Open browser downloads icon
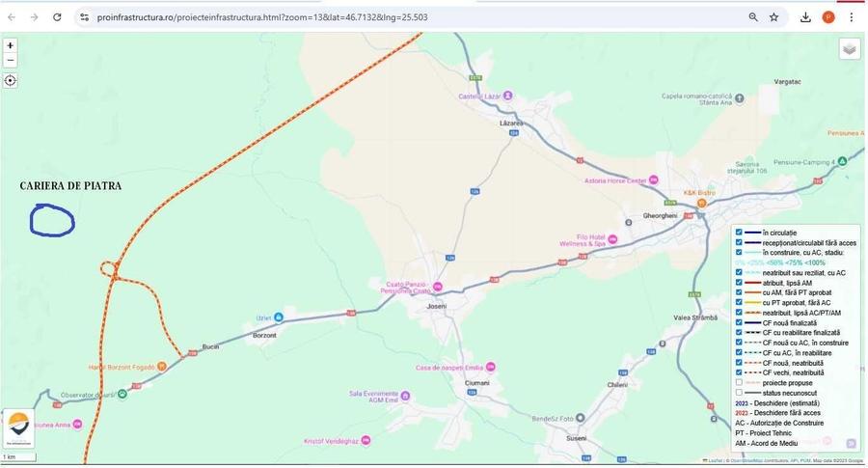This screenshot has height=468, width=868. [x=805, y=17]
